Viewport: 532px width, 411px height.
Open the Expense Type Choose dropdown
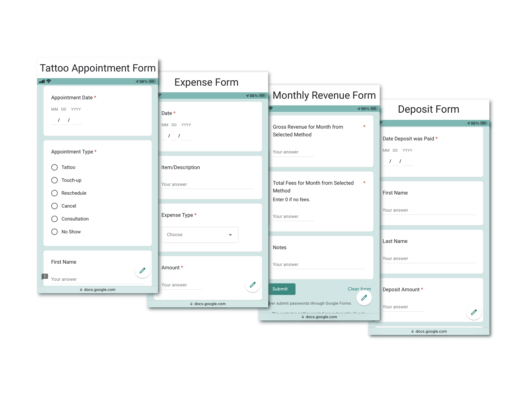point(200,235)
